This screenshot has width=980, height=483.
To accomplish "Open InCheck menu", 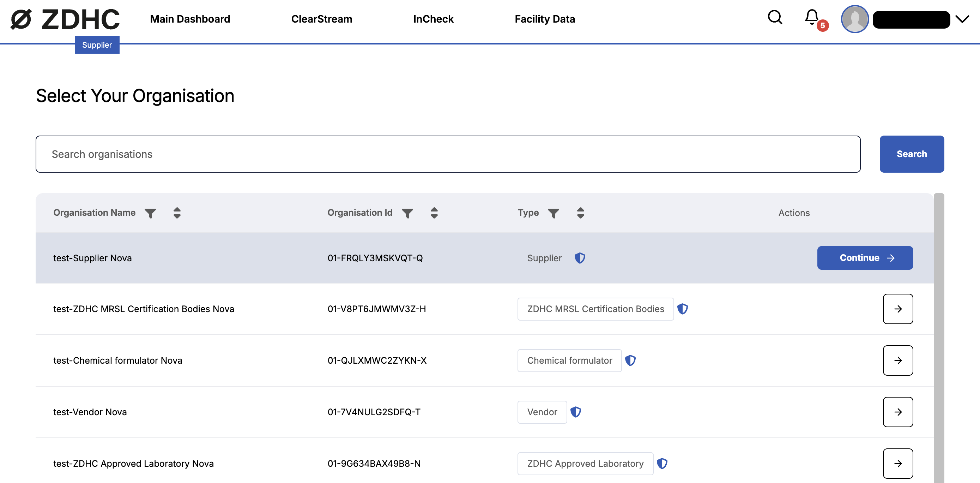I will click(433, 19).
